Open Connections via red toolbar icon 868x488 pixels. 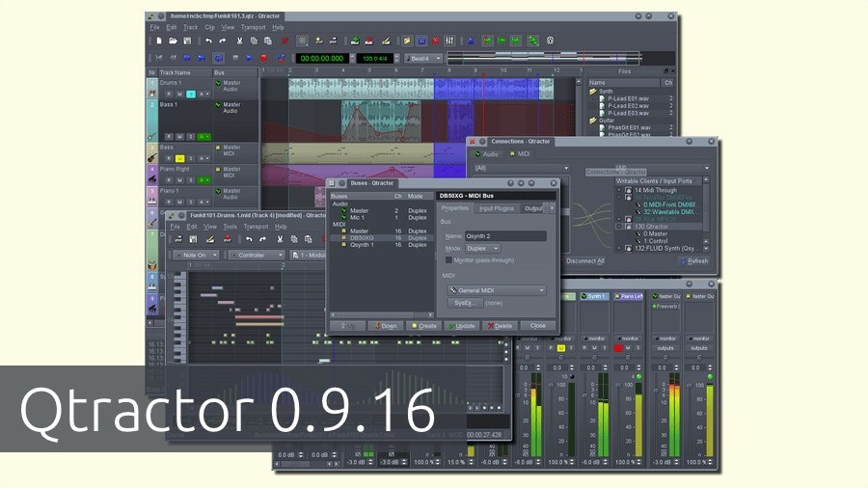[436, 41]
